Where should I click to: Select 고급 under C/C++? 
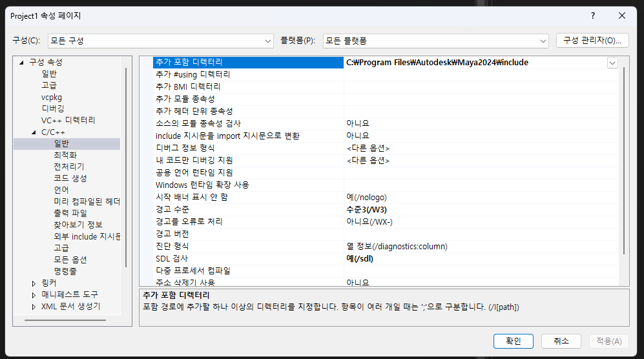tap(61, 248)
